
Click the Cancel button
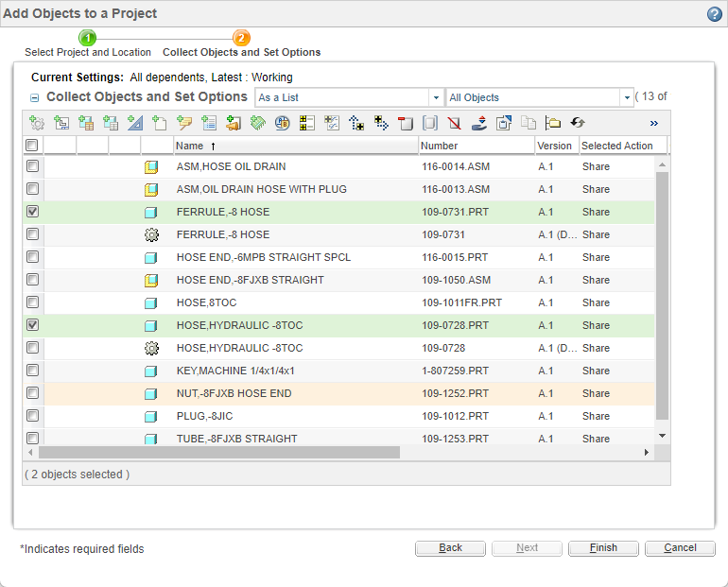[x=680, y=548]
